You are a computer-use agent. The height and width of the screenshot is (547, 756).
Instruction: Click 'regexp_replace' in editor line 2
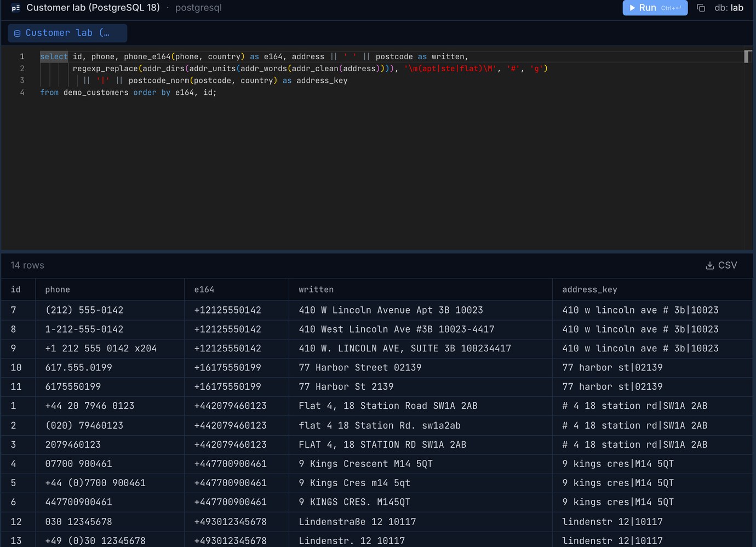pyautogui.click(x=105, y=69)
